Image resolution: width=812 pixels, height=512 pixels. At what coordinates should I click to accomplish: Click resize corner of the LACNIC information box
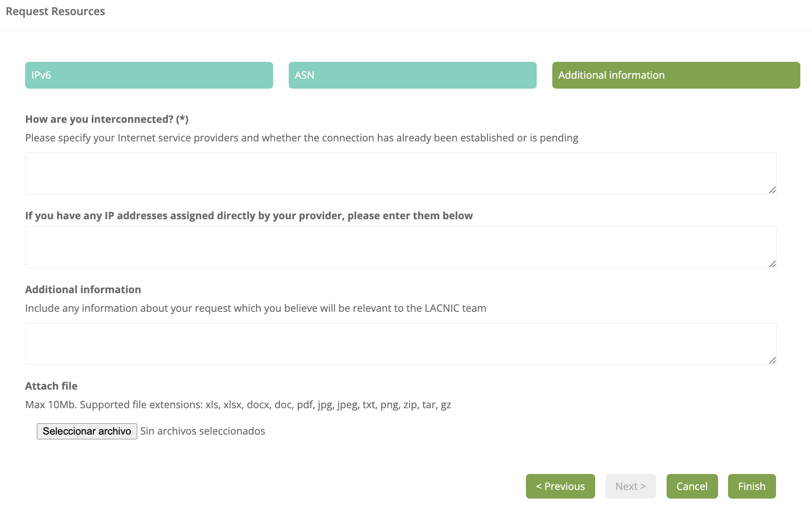click(772, 360)
